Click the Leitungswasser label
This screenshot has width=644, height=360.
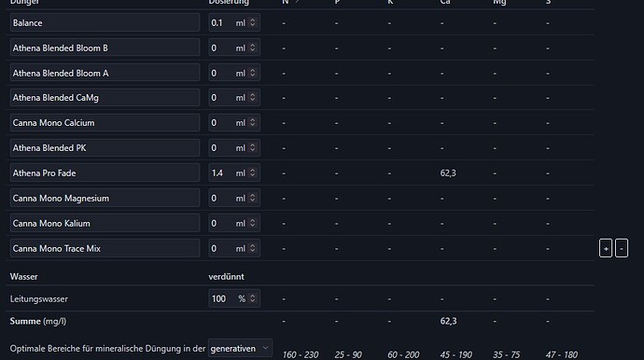point(38,298)
